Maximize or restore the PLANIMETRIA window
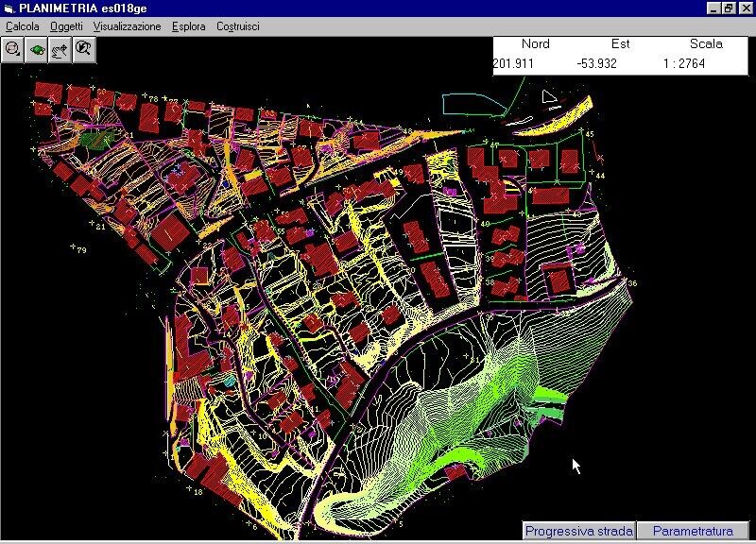 tap(729, 8)
